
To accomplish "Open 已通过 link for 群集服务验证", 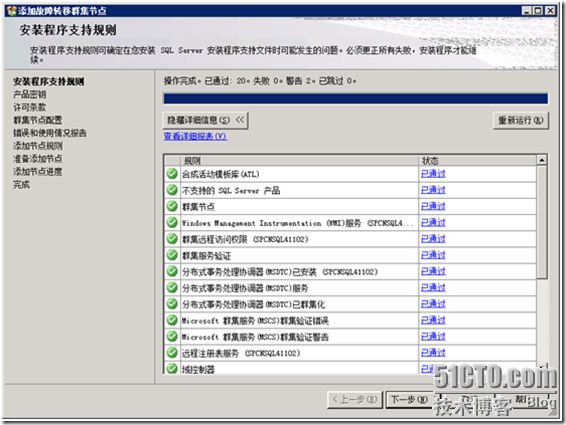I will coord(433,255).
